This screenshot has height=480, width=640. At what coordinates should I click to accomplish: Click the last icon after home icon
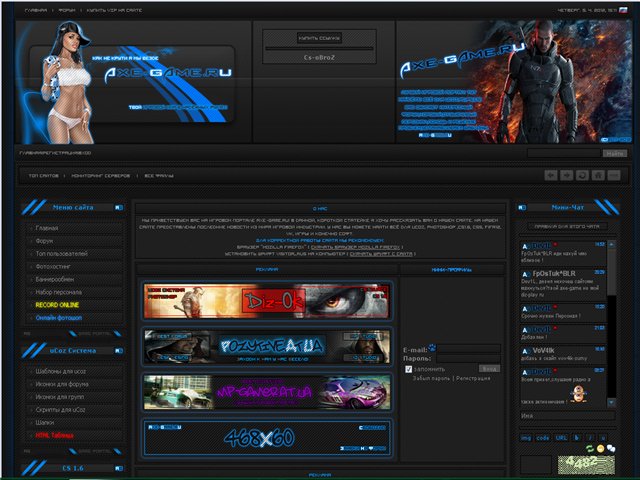(614, 176)
